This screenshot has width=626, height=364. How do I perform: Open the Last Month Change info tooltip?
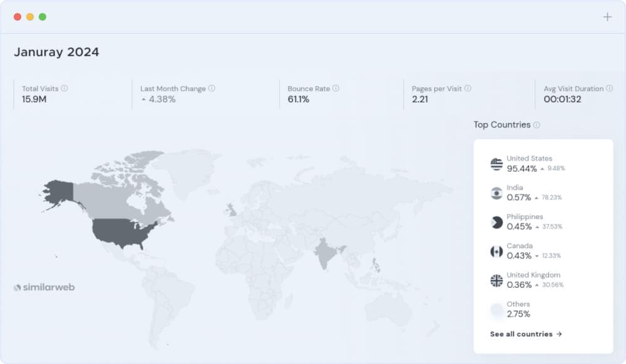coord(212,88)
